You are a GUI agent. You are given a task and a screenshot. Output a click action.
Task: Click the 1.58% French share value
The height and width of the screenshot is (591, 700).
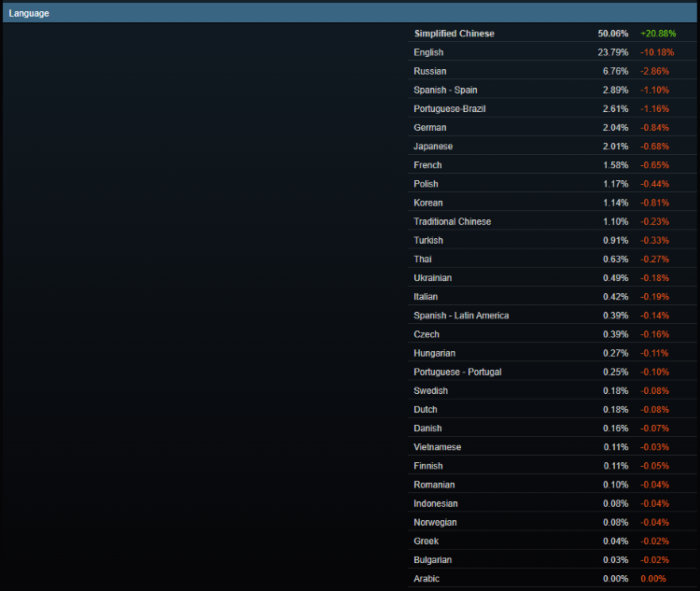pyautogui.click(x=616, y=165)
